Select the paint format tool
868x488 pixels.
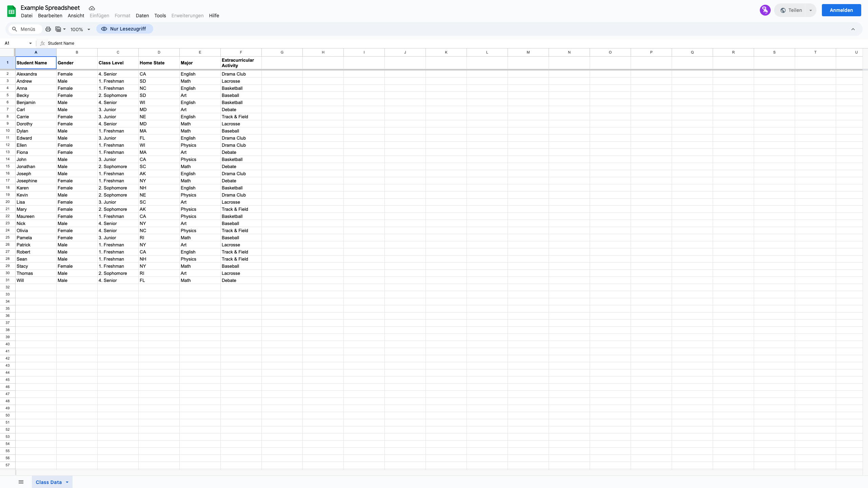pos(58,29)
